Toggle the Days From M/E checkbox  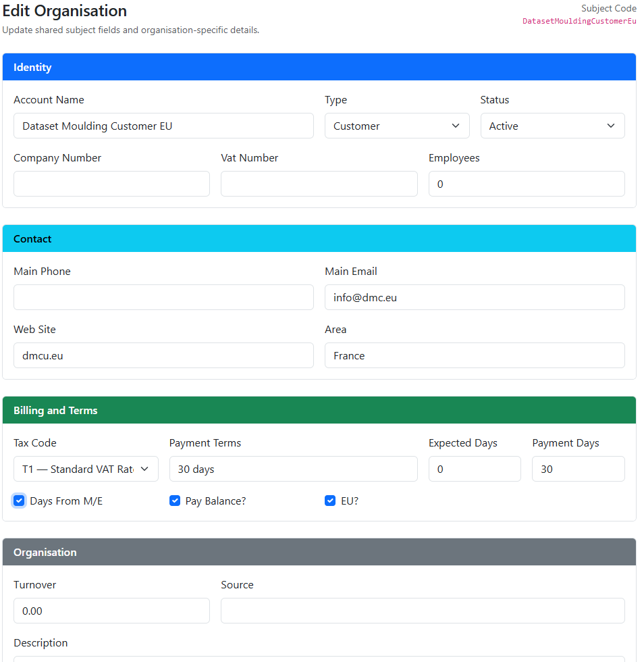tap(19, 501)
